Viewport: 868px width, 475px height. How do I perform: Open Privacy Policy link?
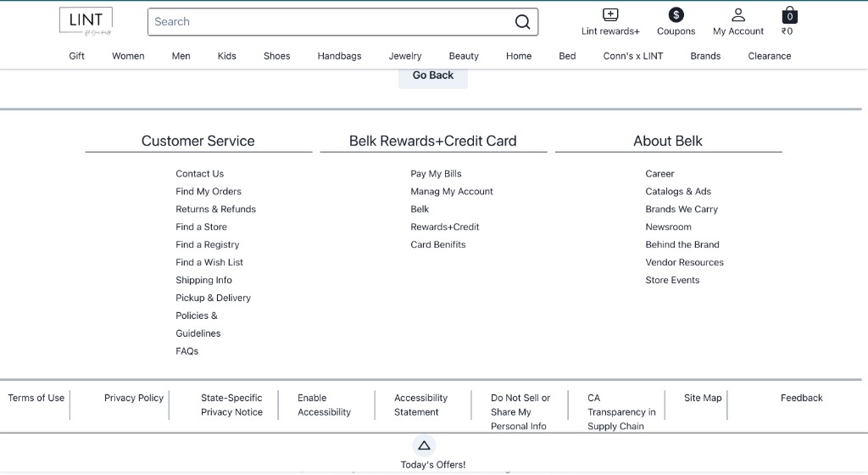(134, 398)
